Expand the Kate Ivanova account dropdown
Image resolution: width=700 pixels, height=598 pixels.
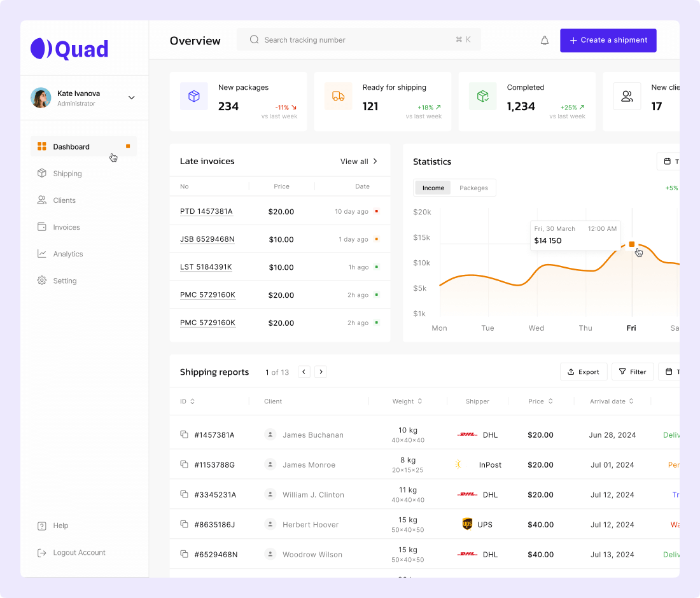point(132,98)
